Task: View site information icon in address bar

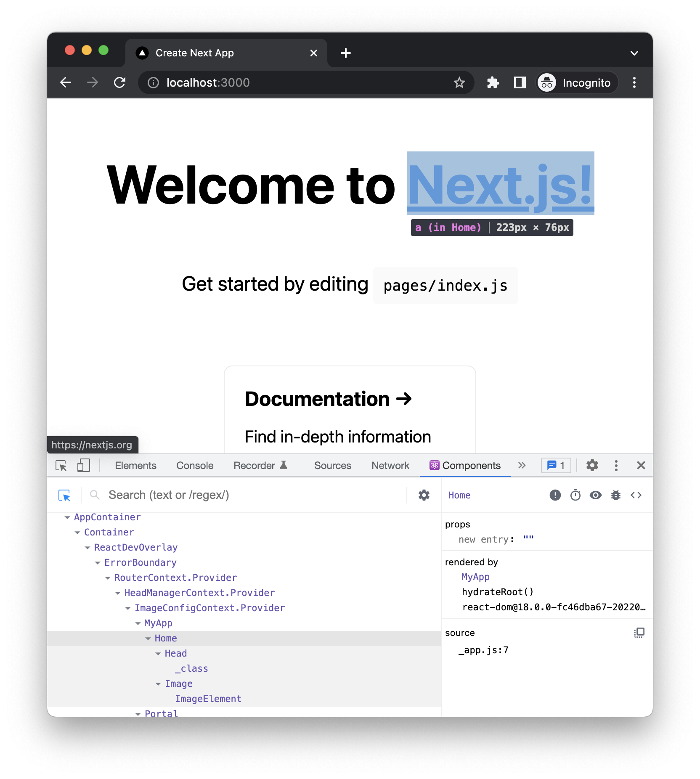Action: click(153, 82)
